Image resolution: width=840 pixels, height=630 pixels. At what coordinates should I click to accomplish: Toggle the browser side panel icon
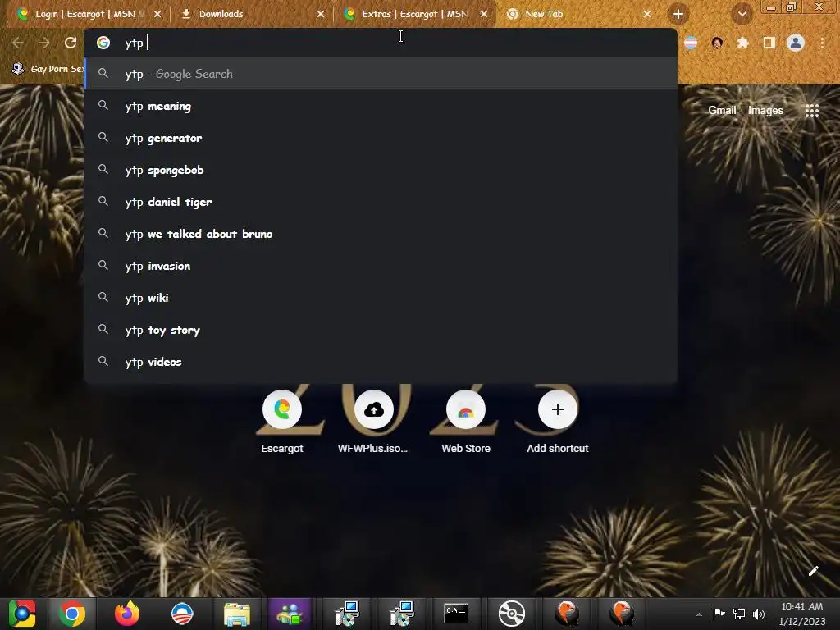click(x=769, y=43)
